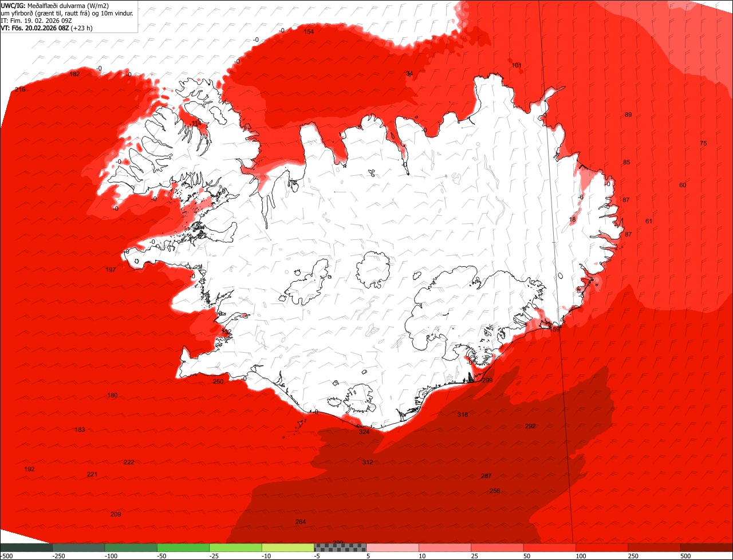
Task: Click the map value 312
Action: (x=368, y=463)
